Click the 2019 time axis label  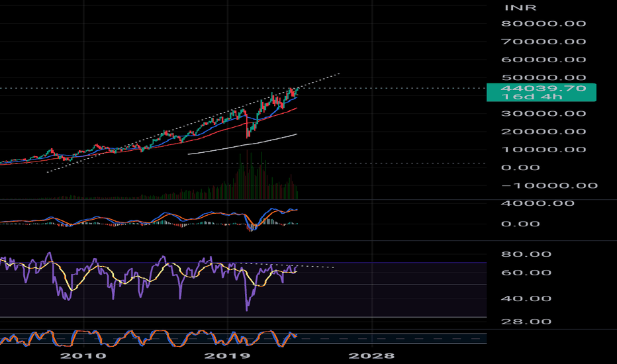[228, 356]
